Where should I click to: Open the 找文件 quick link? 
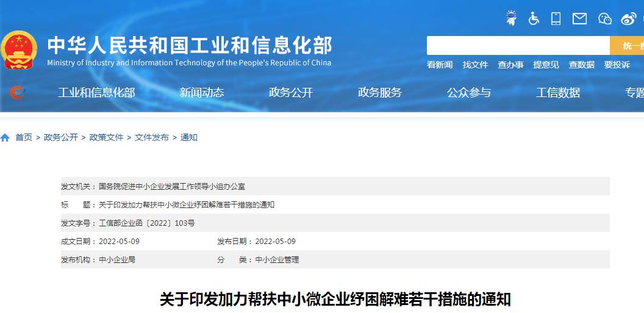[475, 65]
